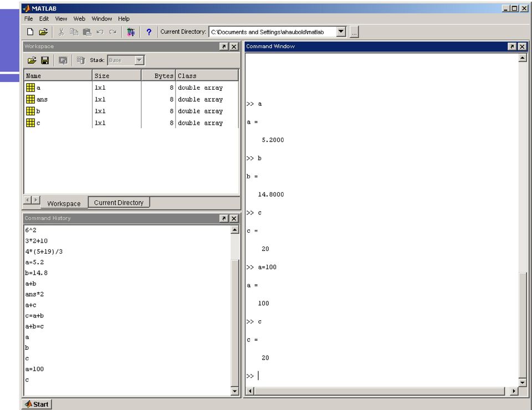Save the workspace with the floppy disk icon
532x410 pixels.
[45, 60]
